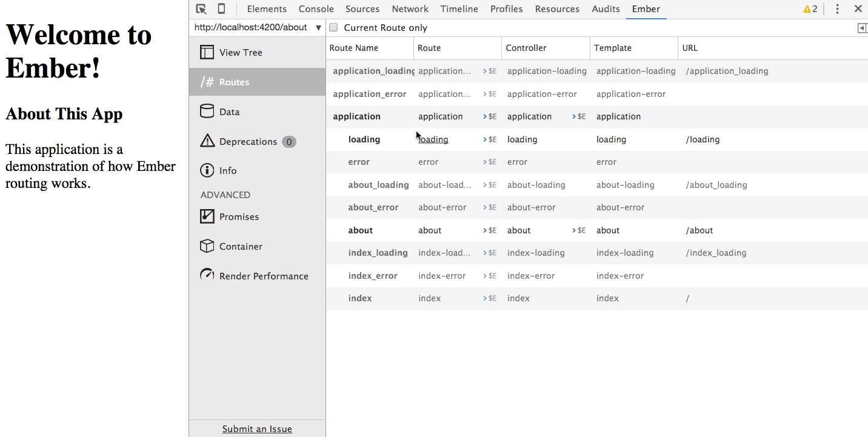Click the index_error route name

[373, 276]
